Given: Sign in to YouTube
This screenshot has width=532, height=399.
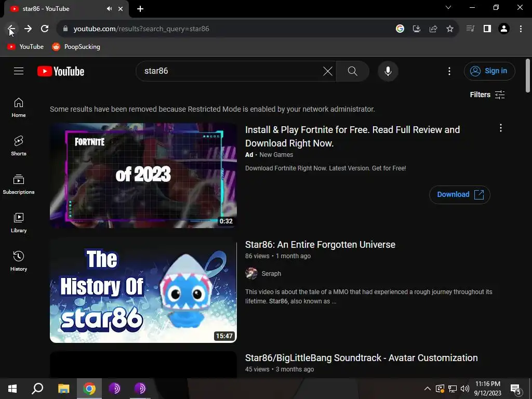Looking at the screenshot, I should (489, 71).
